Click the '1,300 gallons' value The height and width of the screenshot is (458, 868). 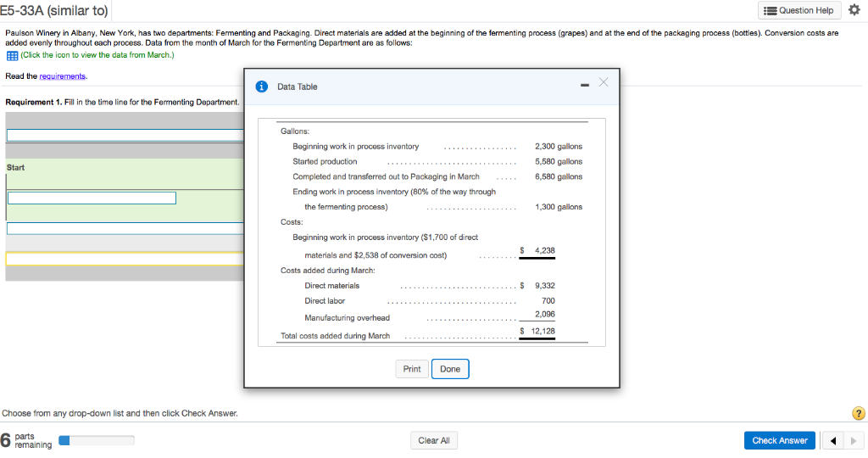(x=559, y=207)
